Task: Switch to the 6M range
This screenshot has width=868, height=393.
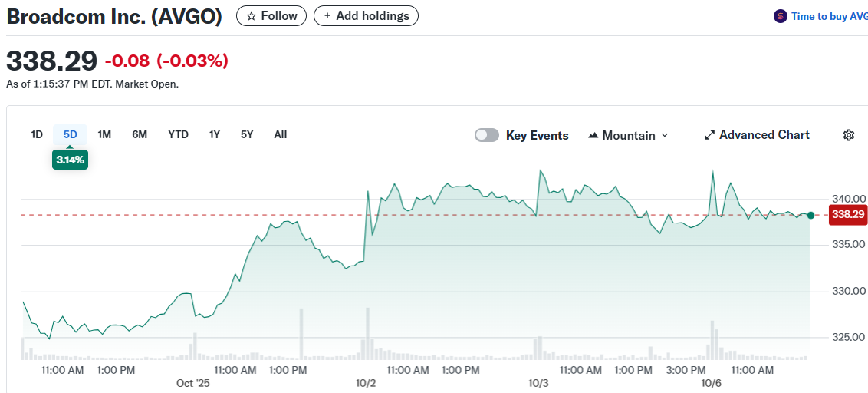Action: coord(140,134)
